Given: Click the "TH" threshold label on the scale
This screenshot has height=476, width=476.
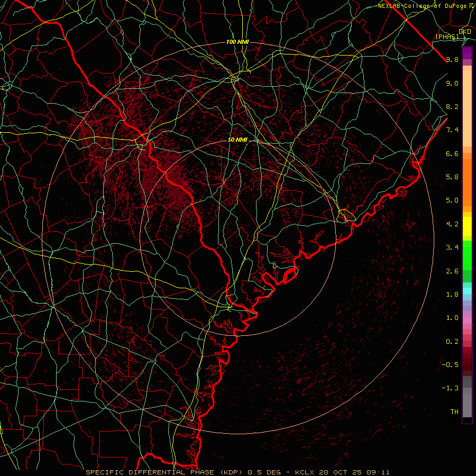Looking at the screenshot, I should (454, 412).
